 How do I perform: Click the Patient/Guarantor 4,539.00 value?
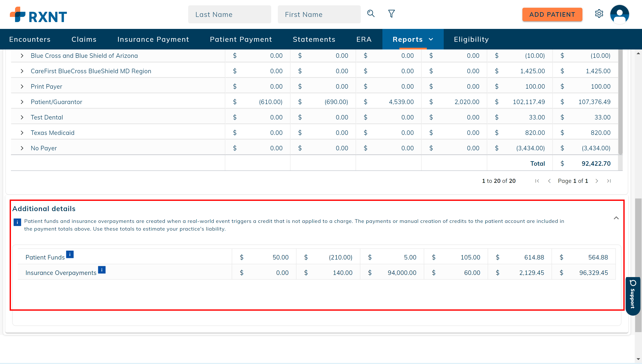[401, 102]
